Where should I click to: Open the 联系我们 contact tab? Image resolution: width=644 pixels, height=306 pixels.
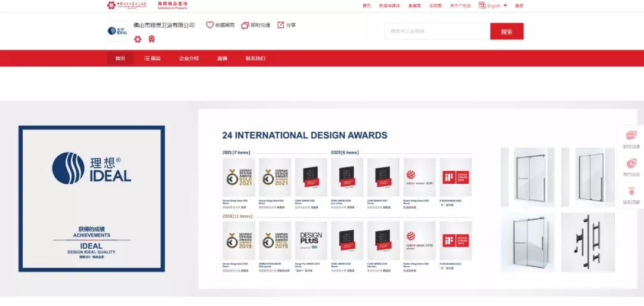pos(255,58)
